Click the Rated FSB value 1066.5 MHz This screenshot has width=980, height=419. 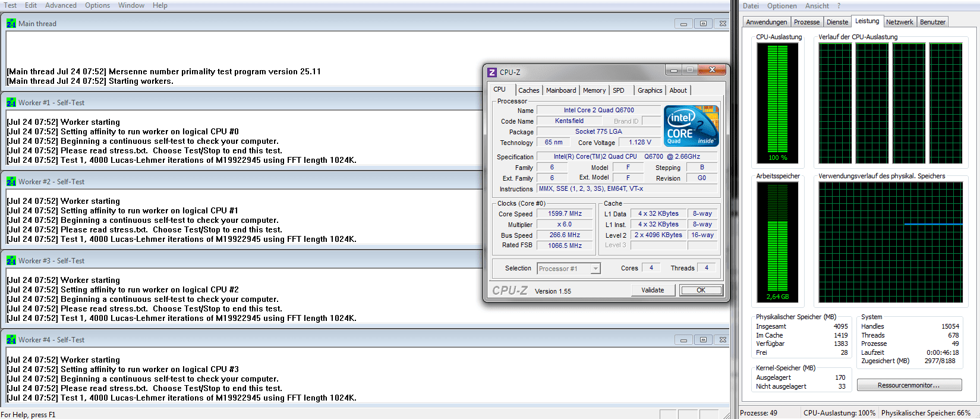565,245
